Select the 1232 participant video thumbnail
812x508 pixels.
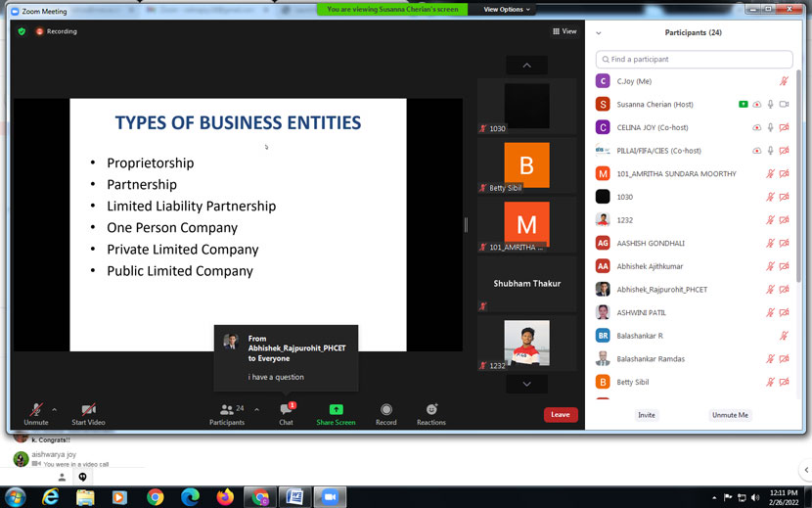tap(526, 344)
